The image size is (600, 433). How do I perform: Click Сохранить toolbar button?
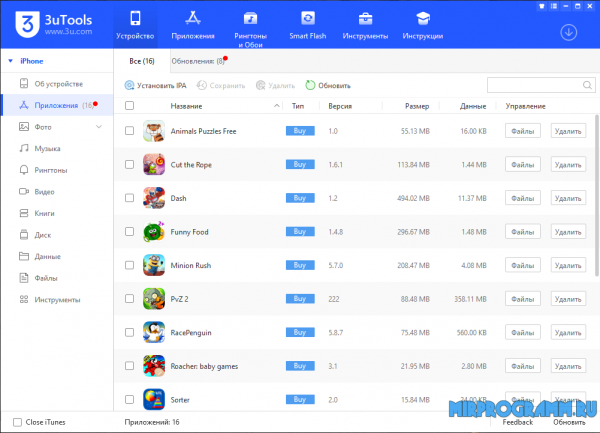click(x=221, y=85)
